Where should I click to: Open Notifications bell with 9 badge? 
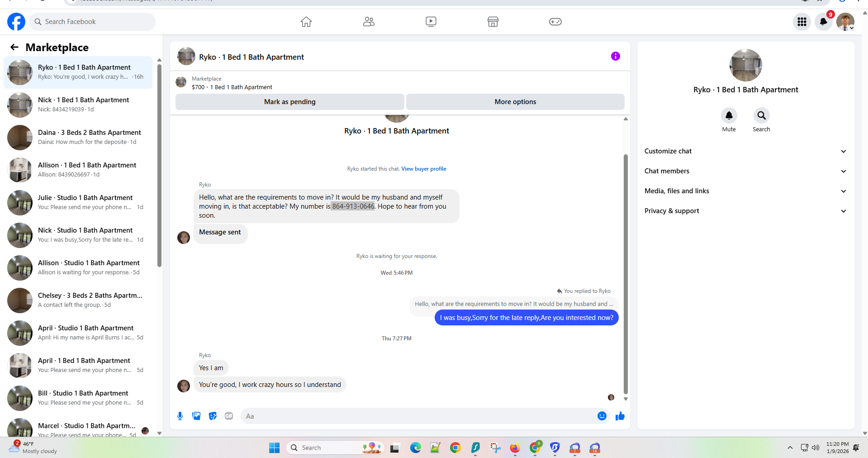click(824, 22)
